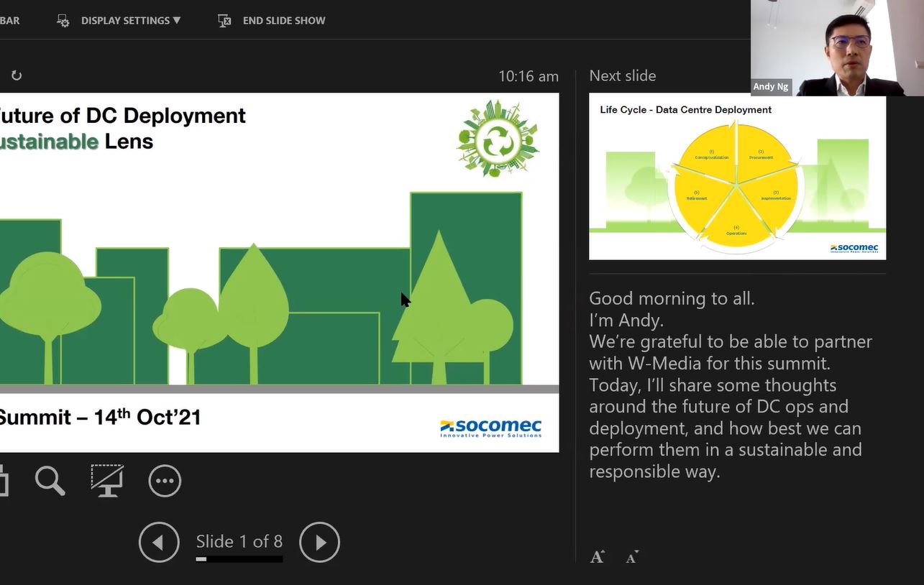Expand the Display Settings dropdown arrow
This screenshot has width=924, height=585.
(x=177, y=21)
